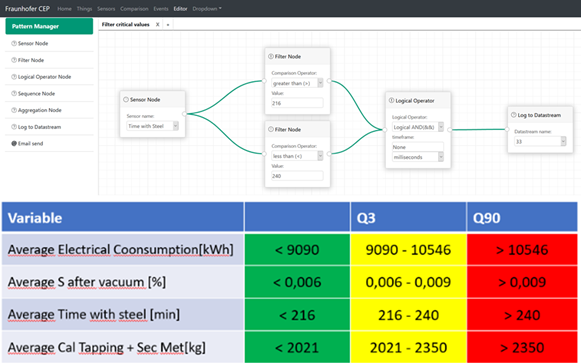Click help icon beside Logical Operator Node item

[14, 77]
